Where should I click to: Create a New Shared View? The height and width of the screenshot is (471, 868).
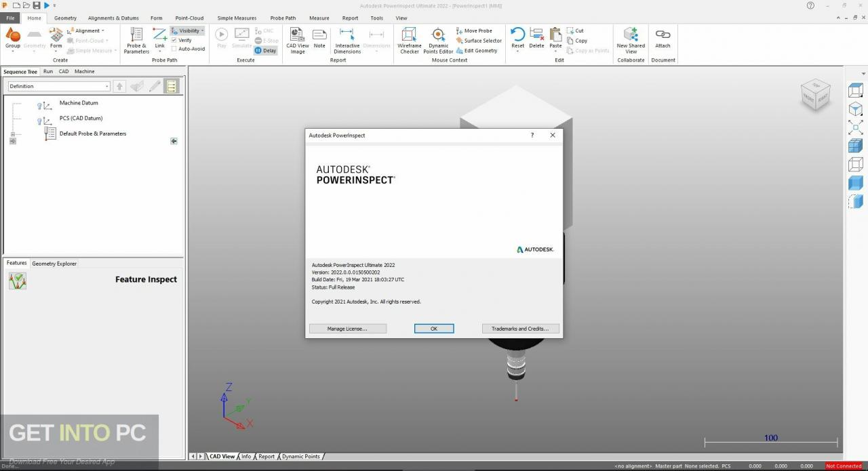631,41
